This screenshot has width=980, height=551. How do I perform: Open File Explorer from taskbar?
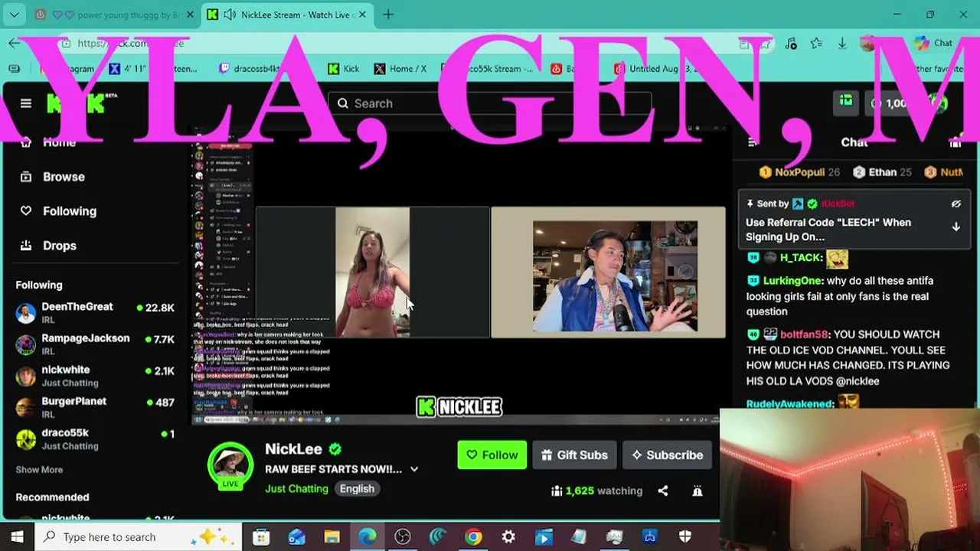[332, 537]
